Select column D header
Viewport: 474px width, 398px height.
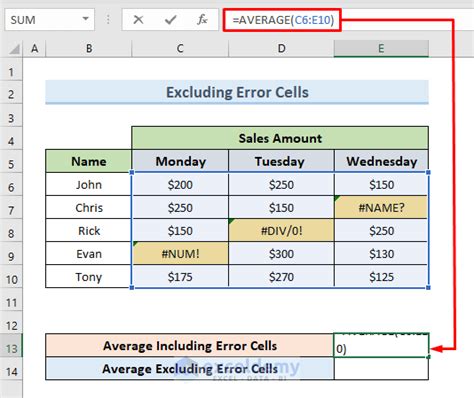coord(281,49)
